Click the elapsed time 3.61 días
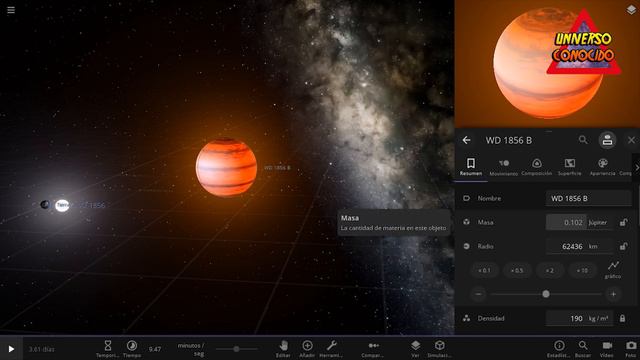 point(41,349)
